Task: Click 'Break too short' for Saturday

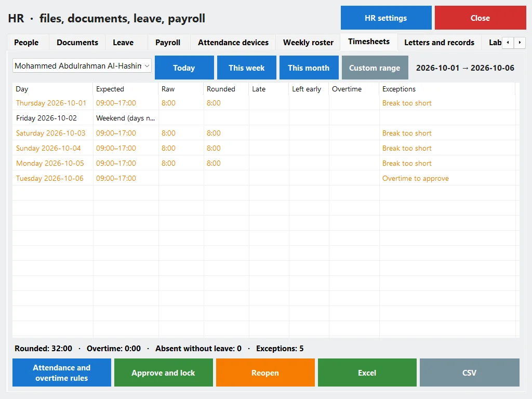Action: (x=407, y=134)
